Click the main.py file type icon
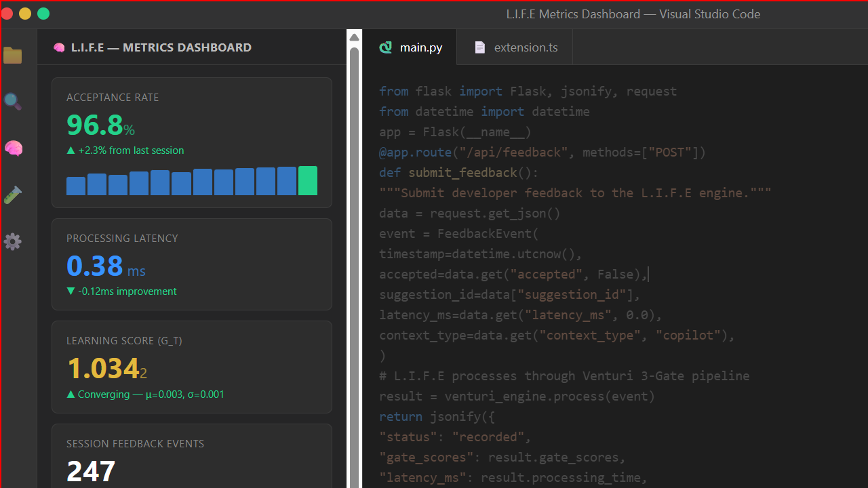This screenshot has height=488, width=868. (386, 47)
